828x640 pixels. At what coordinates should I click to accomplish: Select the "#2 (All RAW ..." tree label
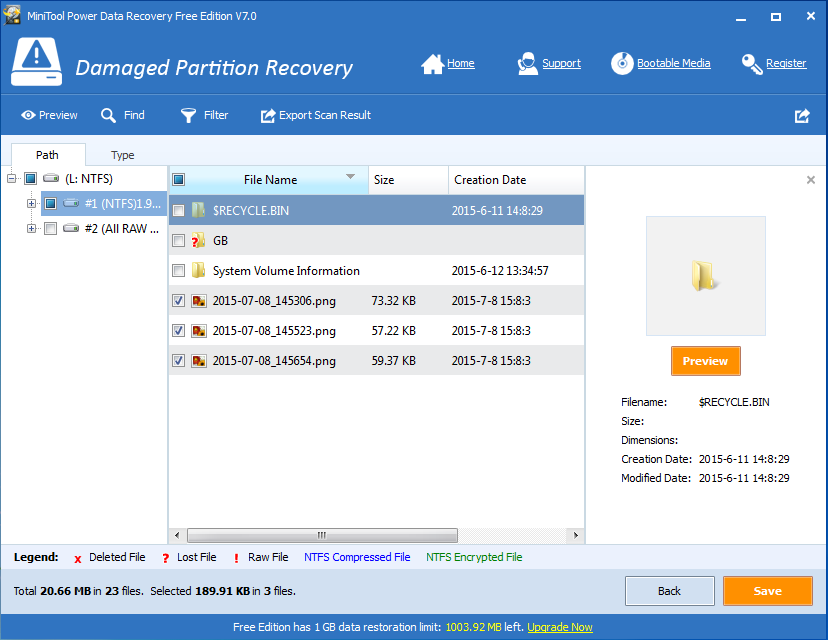coord(122,228)
